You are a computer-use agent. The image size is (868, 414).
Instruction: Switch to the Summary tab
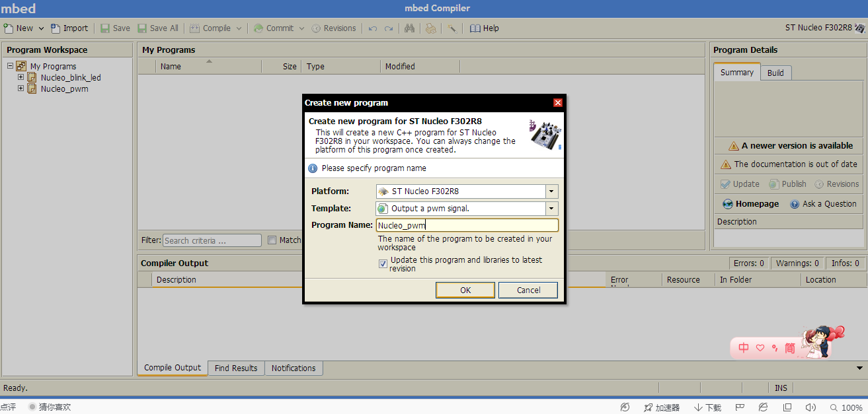(737, 73)
